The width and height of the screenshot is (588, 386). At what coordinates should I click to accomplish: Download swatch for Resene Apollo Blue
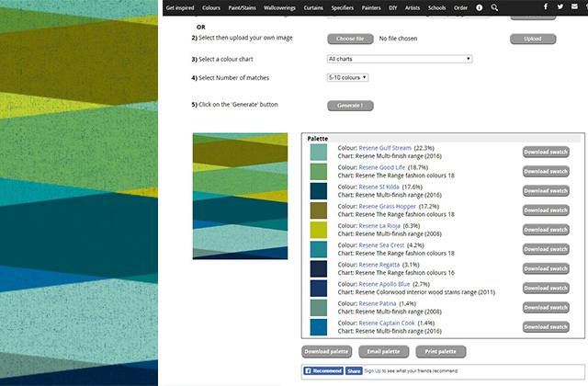pyautogui.click(x=546, y=288)
